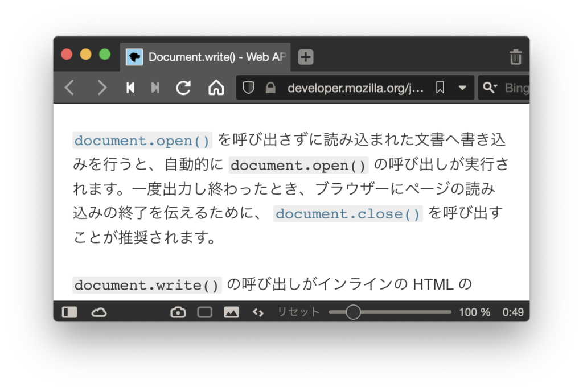Expand the address bar dropdown arrow
The image size is (583, 392).
click(x=462, y=88)
